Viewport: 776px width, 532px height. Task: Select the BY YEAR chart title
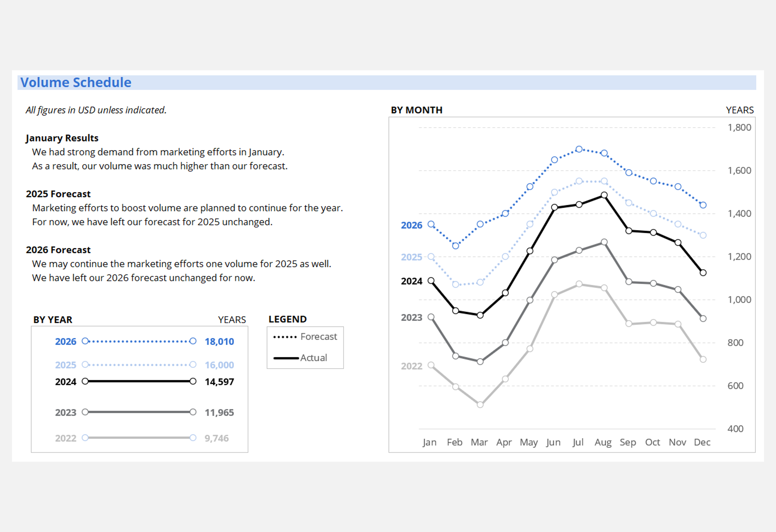[53, 320]
